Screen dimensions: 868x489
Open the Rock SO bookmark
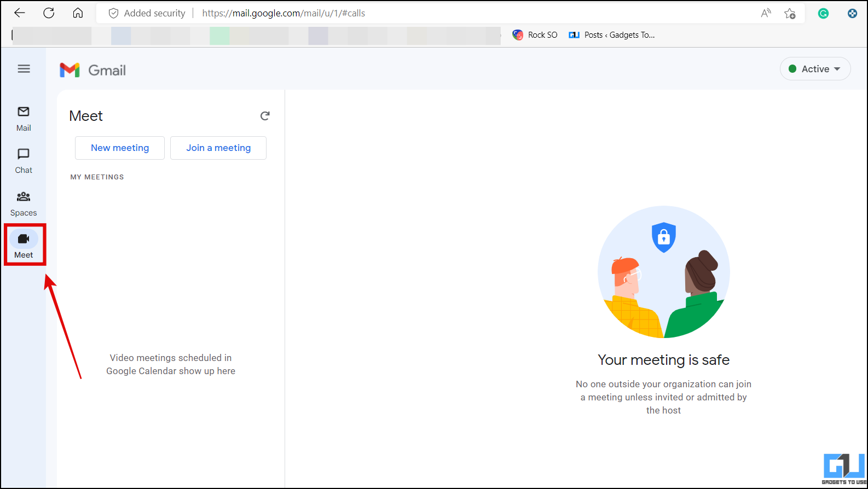point(535,35)
